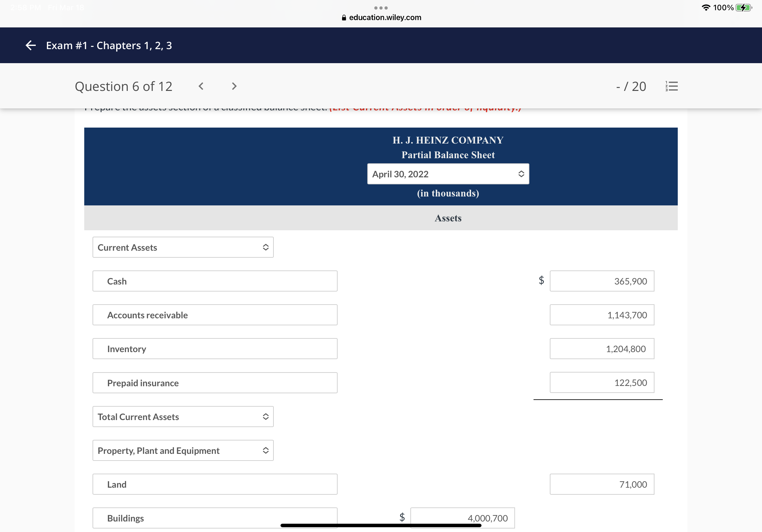Open the Total Current Assets dropdown
The height and width of the screenshot is (532, 762).
[x=183, y=417]
